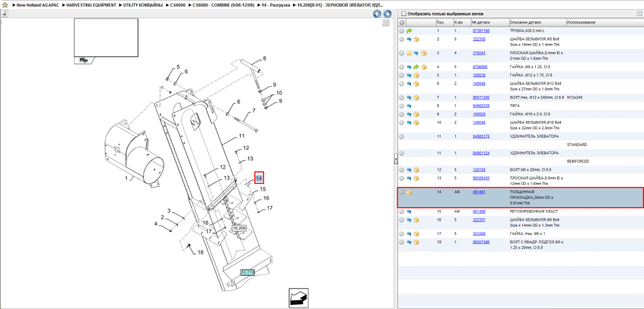Open HARVESTING EQUIPMENT breadcrumb
Image resolution: width=644 pixels, height=309 pixels.
91,5
